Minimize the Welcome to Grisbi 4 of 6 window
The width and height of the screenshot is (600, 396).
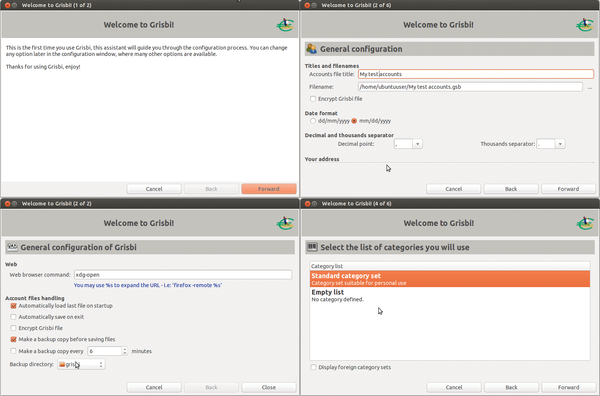coord(315,204)
